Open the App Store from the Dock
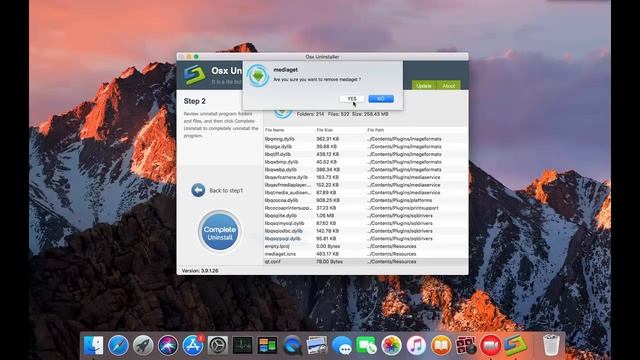This screenshot has height=360, width=640. coord(193,345)
